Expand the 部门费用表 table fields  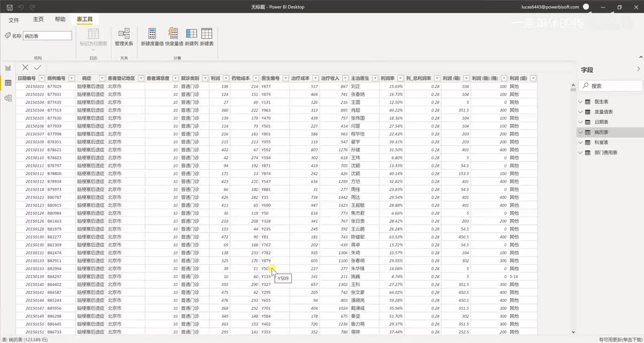[580, 152]
